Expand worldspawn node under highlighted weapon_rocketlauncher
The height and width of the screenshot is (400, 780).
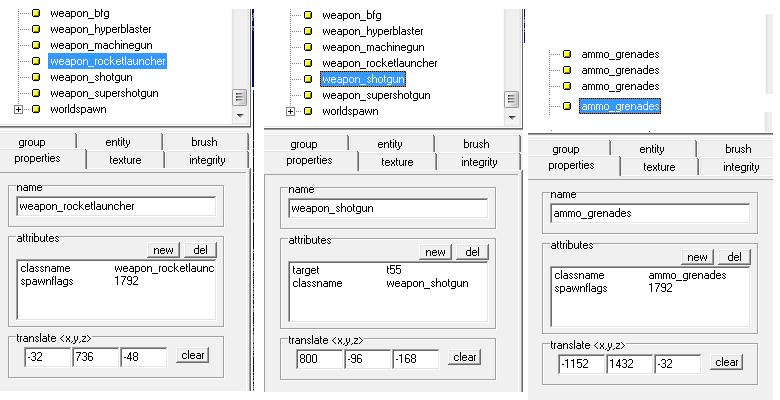pos(18,109)
